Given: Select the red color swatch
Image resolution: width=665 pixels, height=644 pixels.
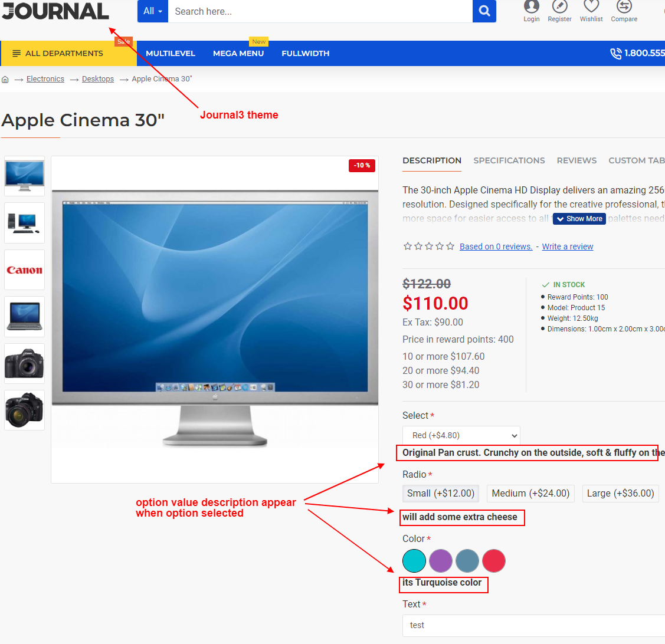Looking at the screenshot, I should click(x=494, y=561).
